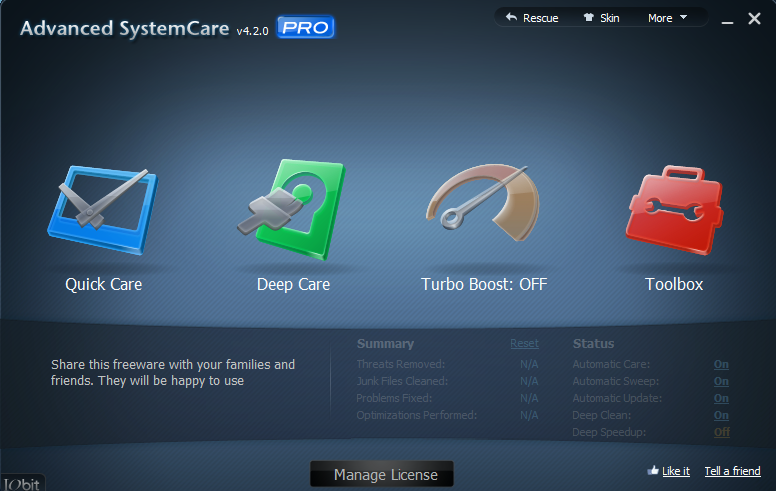This screenshot has width=776, height=491.
Task: Click the Deep Speedup label
Action: [x=609, y=432]
